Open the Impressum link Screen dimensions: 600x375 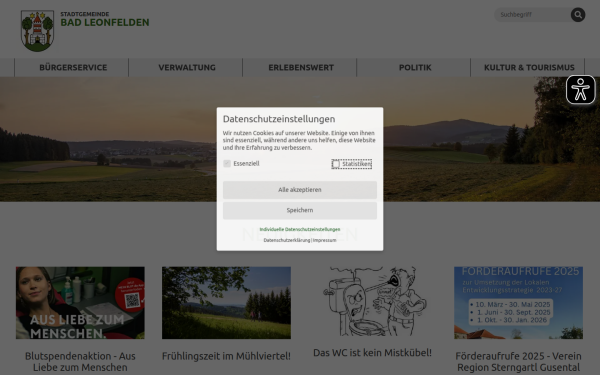pos(324,240)
